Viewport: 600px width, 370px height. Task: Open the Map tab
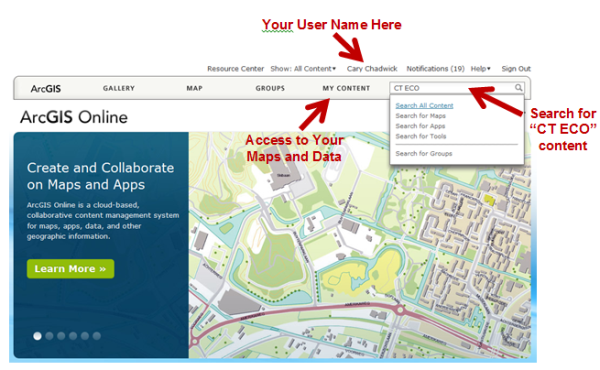(194, 88)
